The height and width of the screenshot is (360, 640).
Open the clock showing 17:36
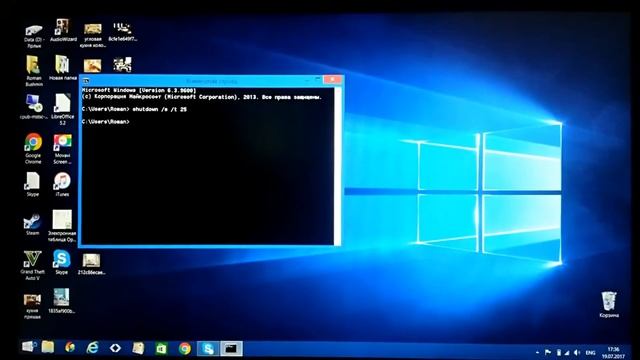pyautogui.click(x=613, y=353)
